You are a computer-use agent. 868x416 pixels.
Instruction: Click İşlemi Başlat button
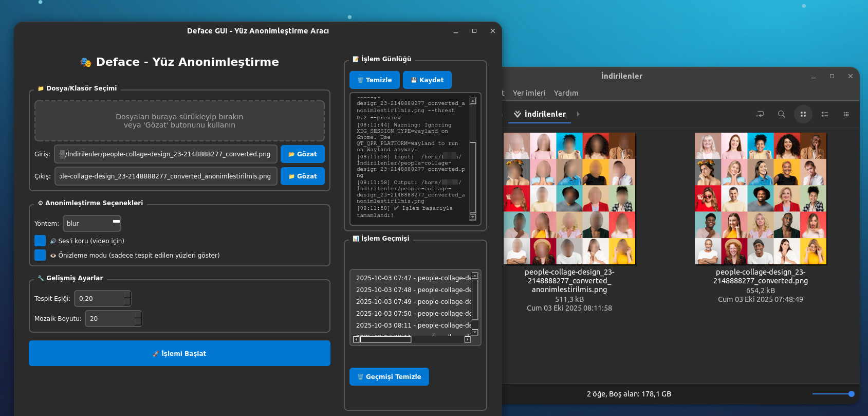(179, 353)
